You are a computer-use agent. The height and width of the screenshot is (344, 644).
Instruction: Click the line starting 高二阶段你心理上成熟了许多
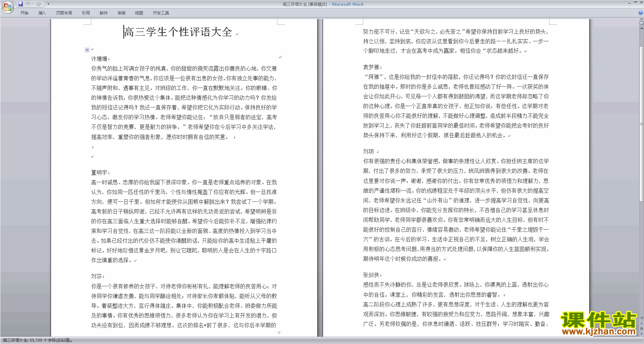click(x=456, y=304)
